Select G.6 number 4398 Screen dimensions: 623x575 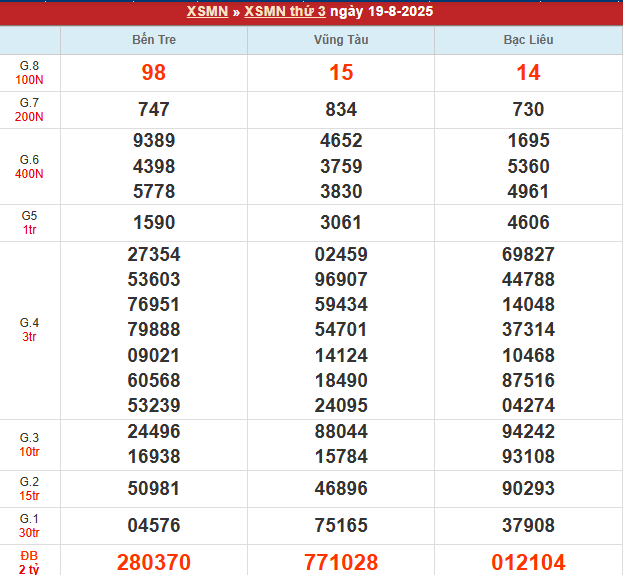pyautogui.click(x=154, y=166)
